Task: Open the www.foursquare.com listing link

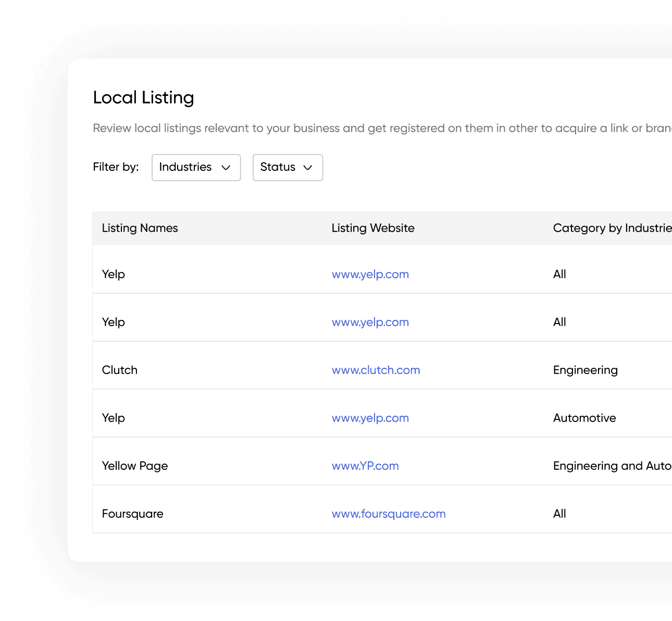Action: coord(389,514)
